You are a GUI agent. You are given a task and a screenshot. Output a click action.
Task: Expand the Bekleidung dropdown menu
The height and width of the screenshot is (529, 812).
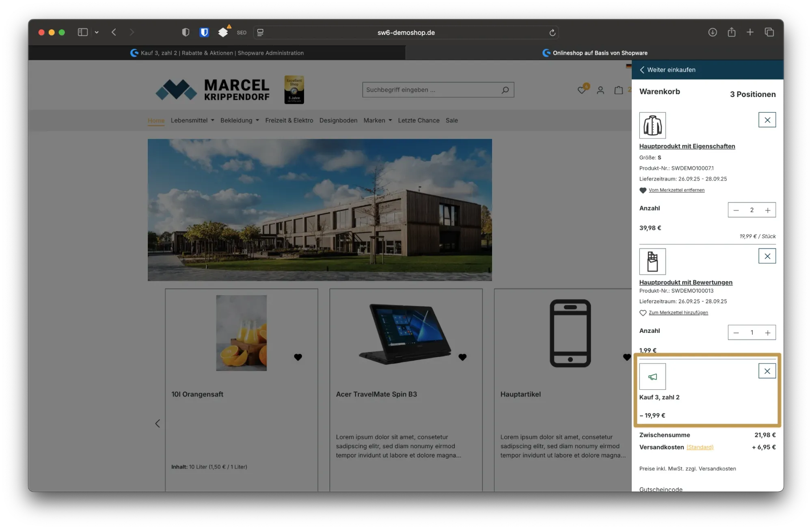pos(240,121)
